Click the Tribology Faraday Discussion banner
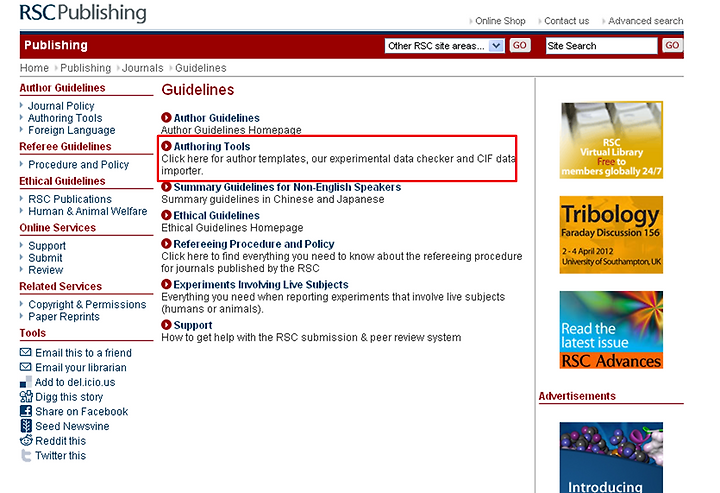The width and height of the screenshot is (720, 493). (611, 235)
